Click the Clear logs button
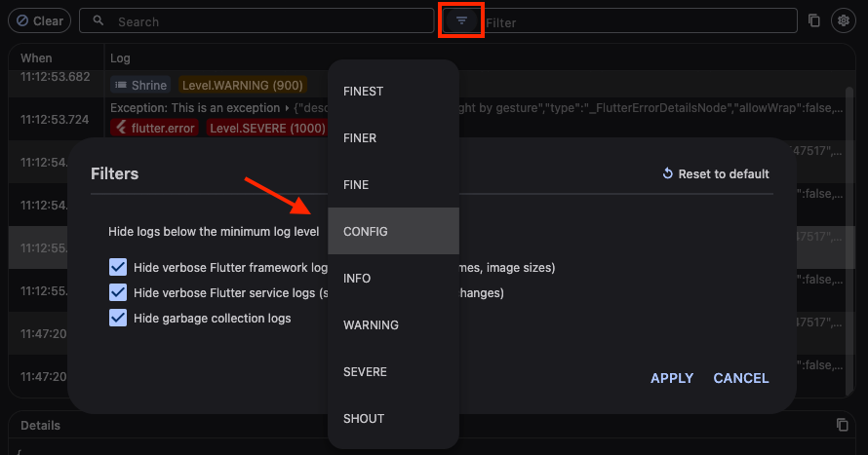 (39, 20)
